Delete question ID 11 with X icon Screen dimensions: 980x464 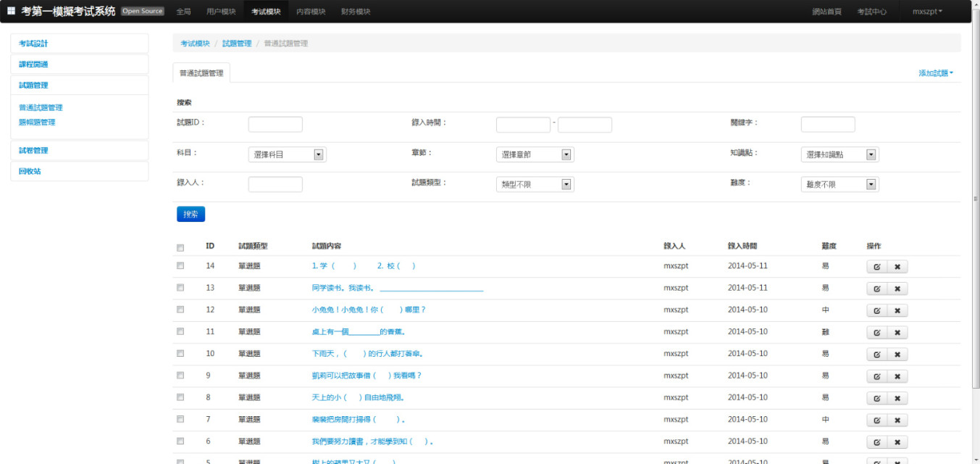(897, 333)
